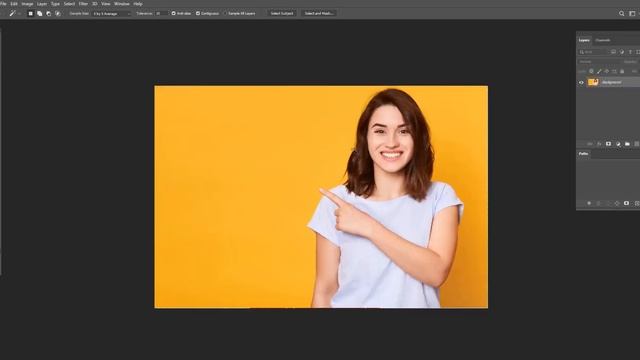The width and height of the screenshot is (640, 360).
Task: Open the blending mode Normal dropdown
Action: pos(598,62)
